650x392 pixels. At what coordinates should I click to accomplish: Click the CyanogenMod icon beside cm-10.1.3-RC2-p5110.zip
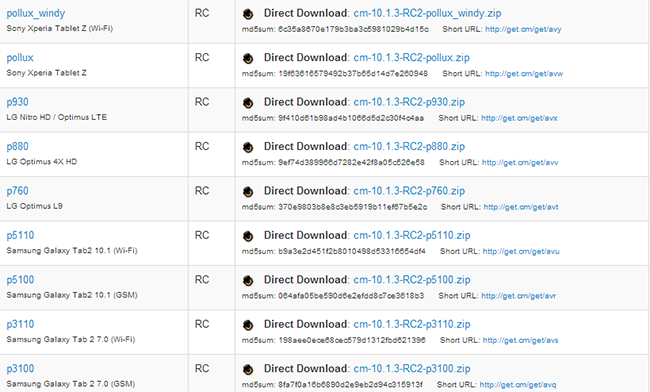pos(248,236)
